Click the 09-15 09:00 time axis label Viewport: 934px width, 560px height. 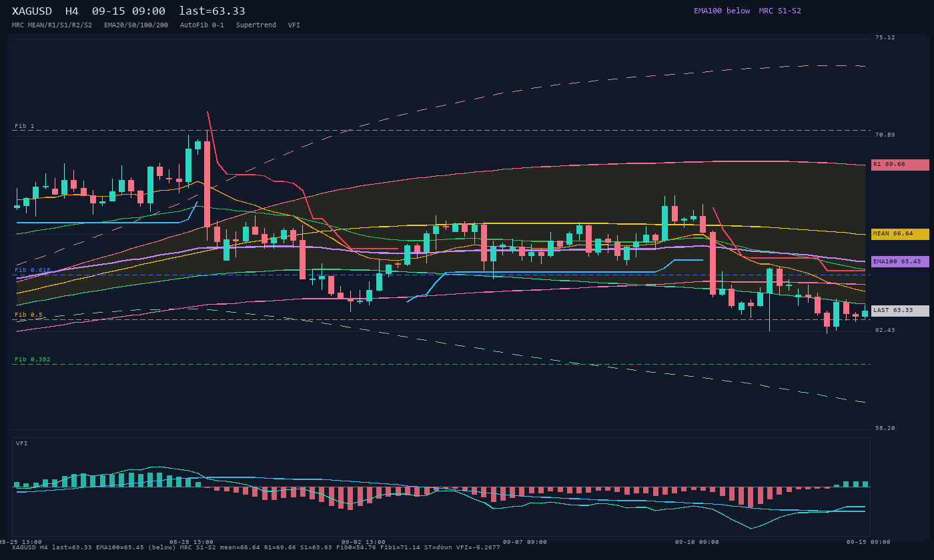pyautogui.click(x=869, y=542)
